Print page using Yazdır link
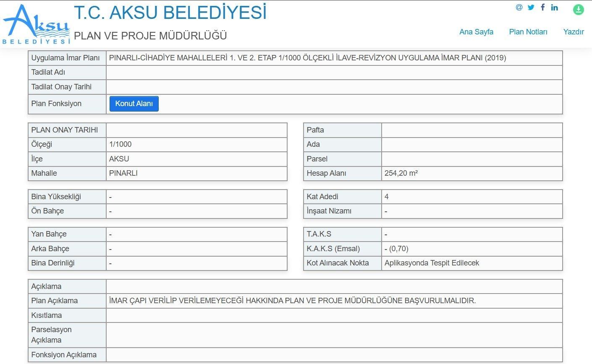This screenshot has height=364, width=592. [574, 32]
